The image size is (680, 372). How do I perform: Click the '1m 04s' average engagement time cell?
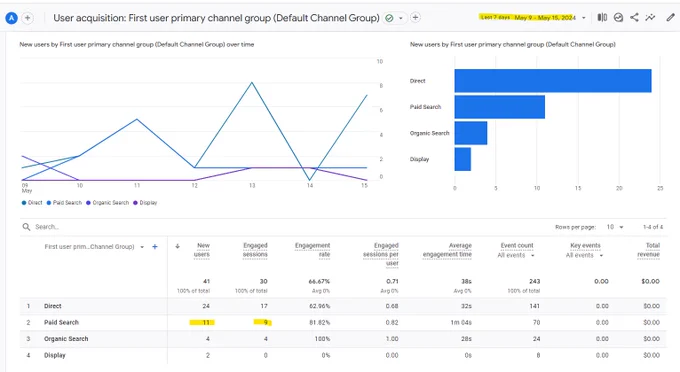point(461,323)
